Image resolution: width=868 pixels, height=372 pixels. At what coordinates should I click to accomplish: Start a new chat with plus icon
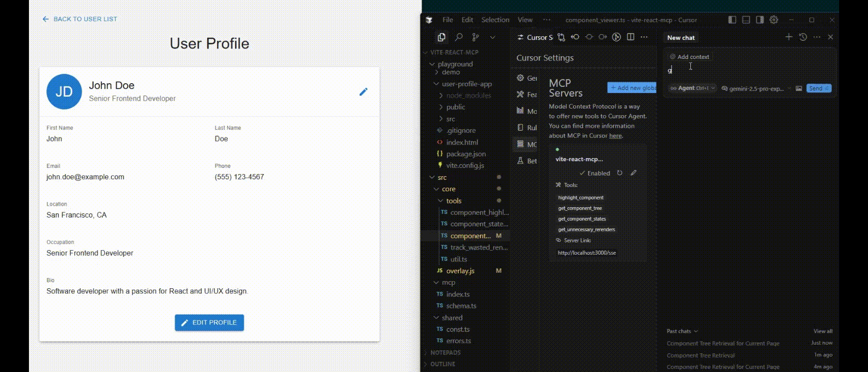788,37
